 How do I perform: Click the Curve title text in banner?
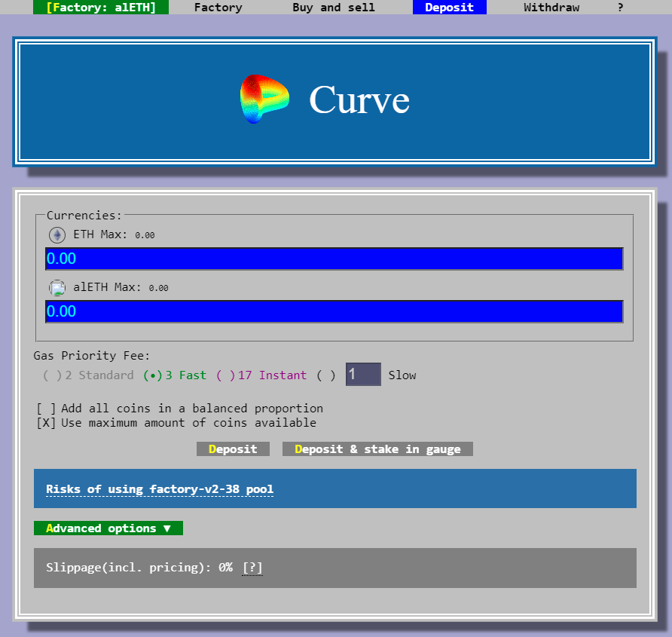click(x=359, y=100)
